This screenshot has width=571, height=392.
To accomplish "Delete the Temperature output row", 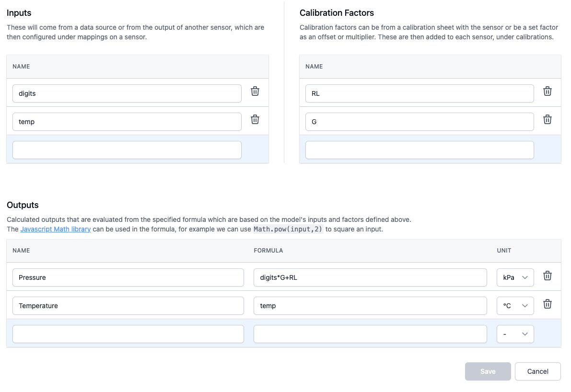I will pos(548,304).
